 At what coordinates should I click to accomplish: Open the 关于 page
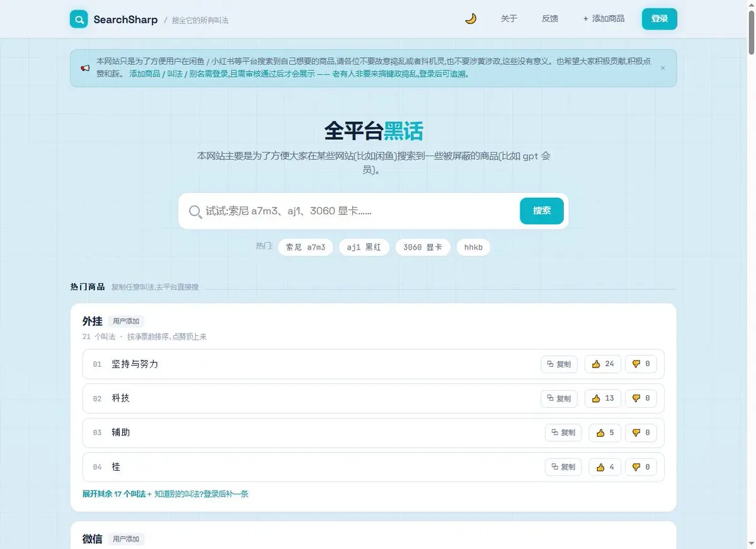click(509, 19)
